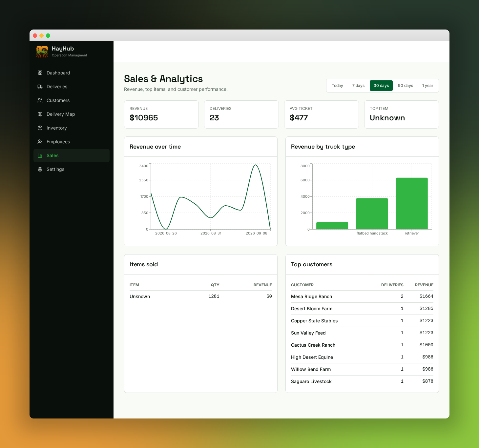Select High Desert Equine customer

click(x=362, y=357)
